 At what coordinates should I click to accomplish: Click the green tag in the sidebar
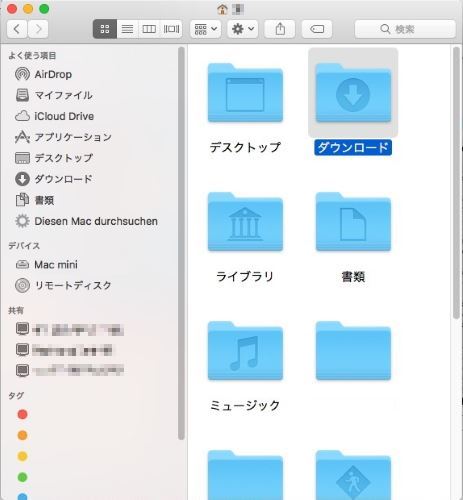pyautogui.click(x=22, y=477)
